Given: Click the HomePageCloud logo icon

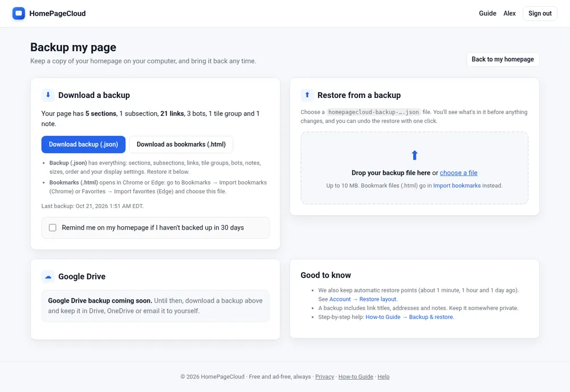Looking at the screenshot, I should pos(19,14).
